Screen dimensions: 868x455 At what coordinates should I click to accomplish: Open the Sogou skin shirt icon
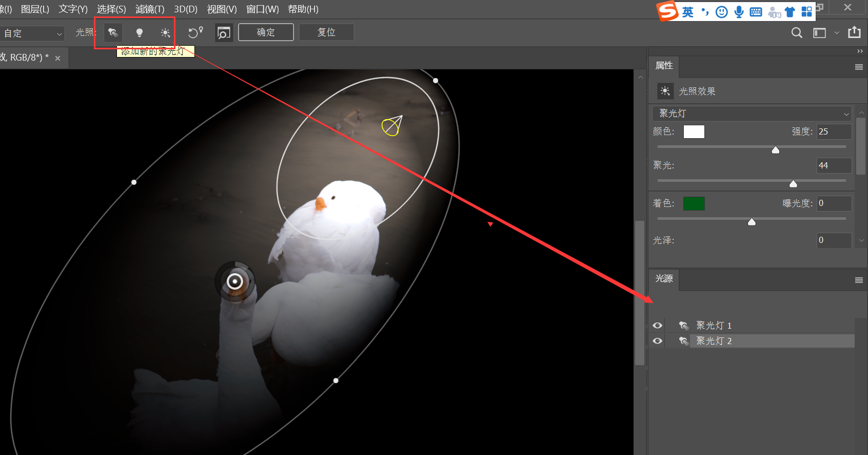pos(790,12)
